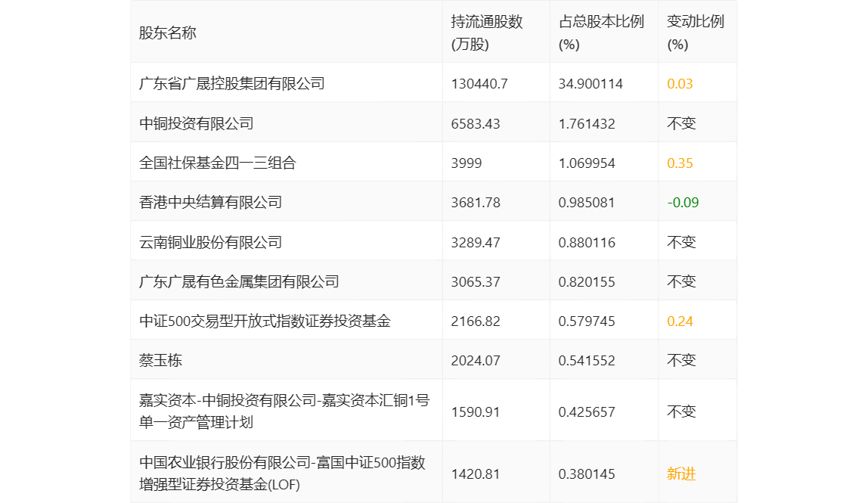Click the value 2166.82
The height and width of the screenshot is (503, 868).
tap(476, 321)
